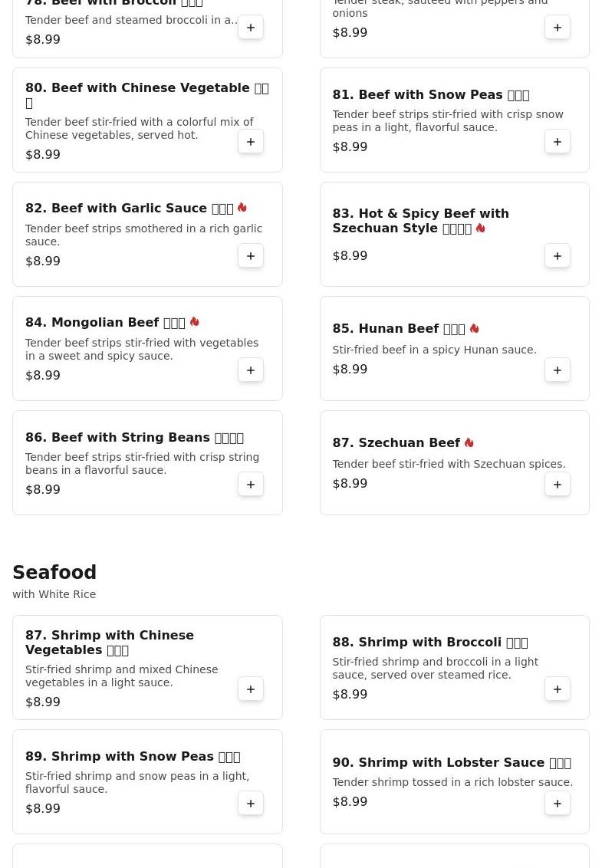Open Beef with String Beans description
Image resolution: width=602 pixels, height=868 pixels.
pyautogui.click(x=142, y=463)
